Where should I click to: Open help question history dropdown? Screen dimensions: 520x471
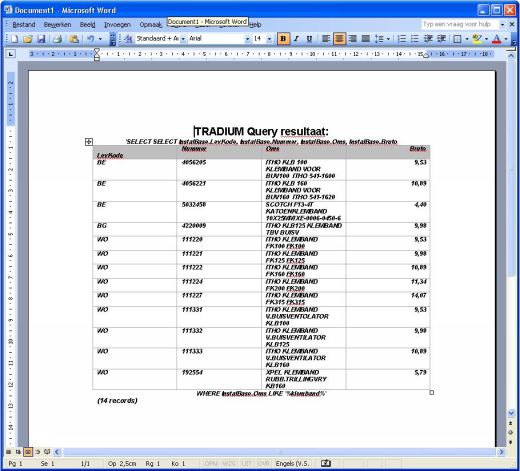point(502,24)
